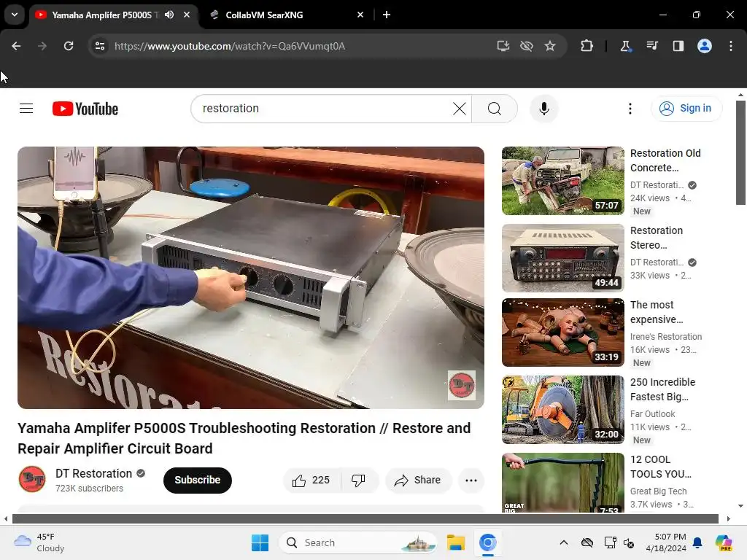Screen dimensions: 747x560
Task: Go back to previous page
Action: pyautogui.click(x=16, y=46)
